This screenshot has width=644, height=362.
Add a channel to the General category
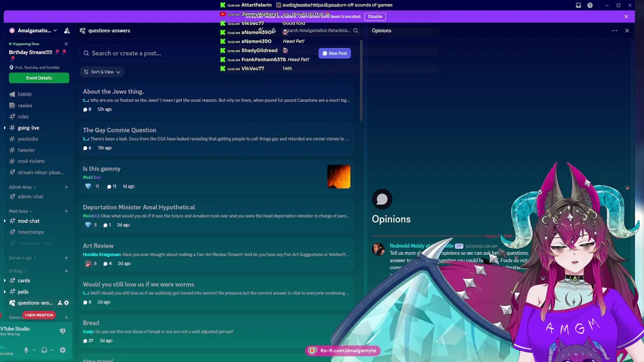pos(66,317)
